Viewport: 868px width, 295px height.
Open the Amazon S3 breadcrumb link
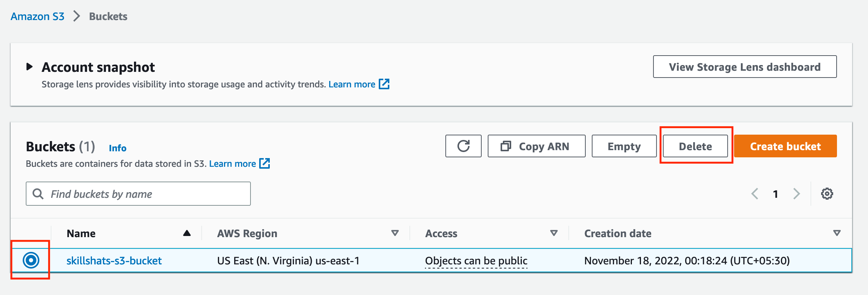[37, 16]
